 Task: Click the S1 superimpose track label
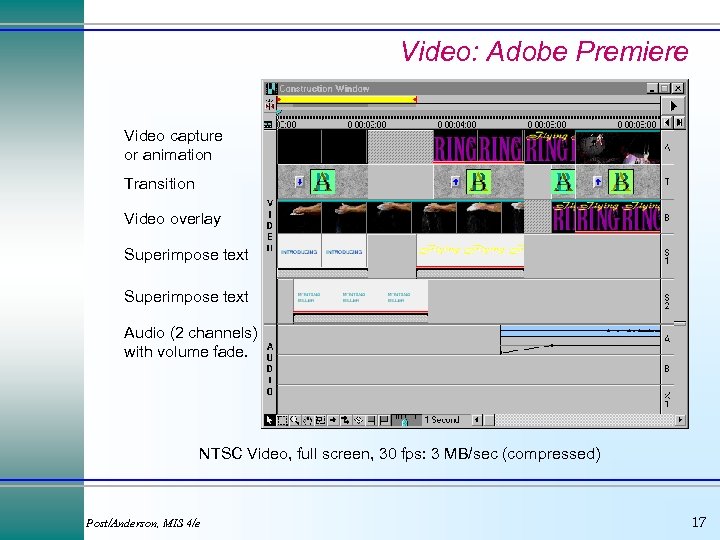pos(667,256)
